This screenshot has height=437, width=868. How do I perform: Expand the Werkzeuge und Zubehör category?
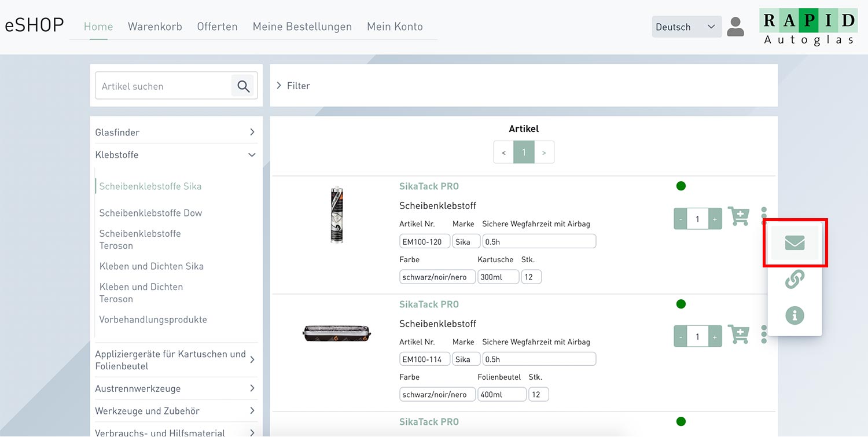click(x=176, y=411)
